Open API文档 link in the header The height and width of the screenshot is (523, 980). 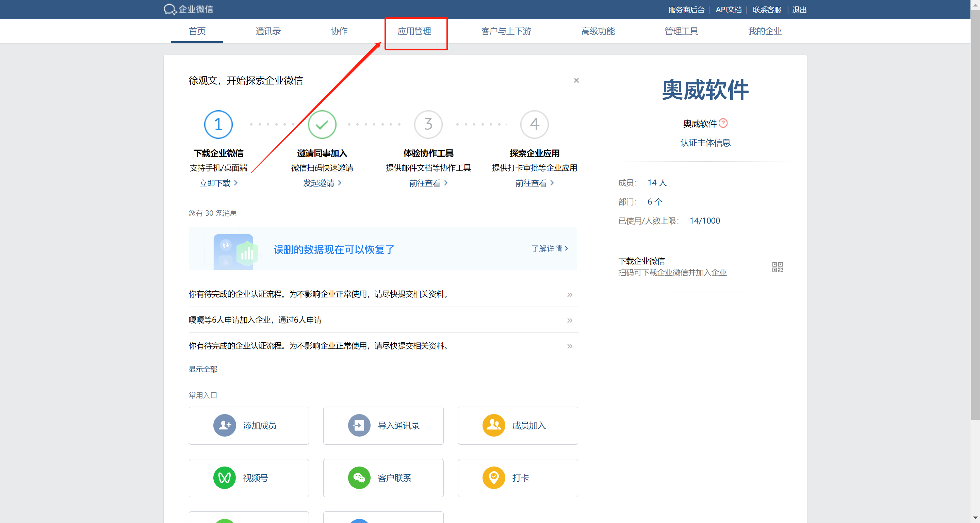coord(729,10)
